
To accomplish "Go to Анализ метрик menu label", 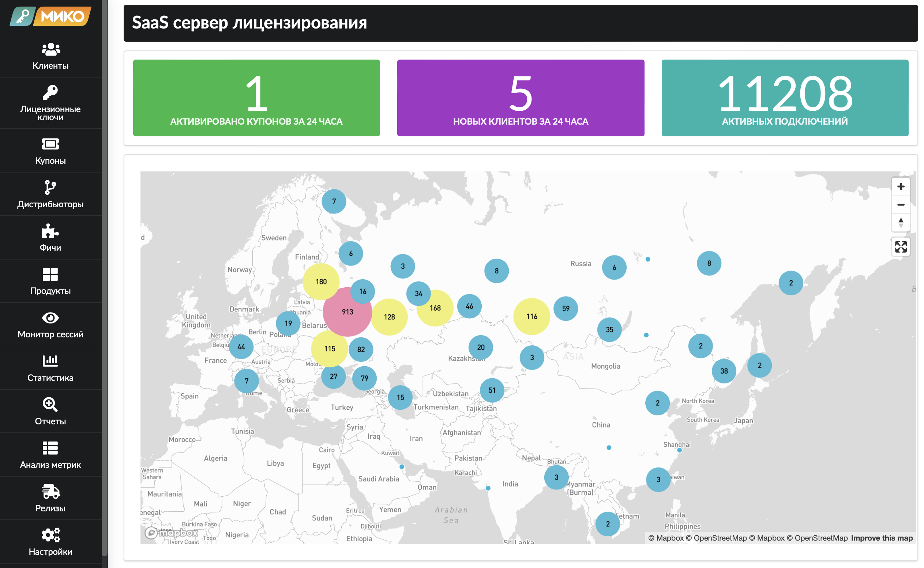I will pyautogui.click(x=50, y=465).
